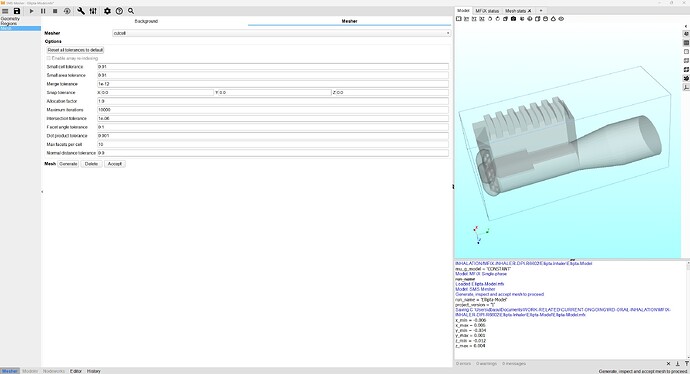Click the fourth view-plane icon in the 3D toolbar
Viewport: 690px width, 374px height.
(x=482, y=19)
